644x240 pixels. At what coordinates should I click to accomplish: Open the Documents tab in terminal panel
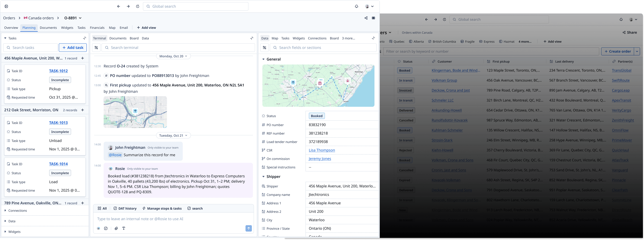pyautogui.click(x=118, y=38)
